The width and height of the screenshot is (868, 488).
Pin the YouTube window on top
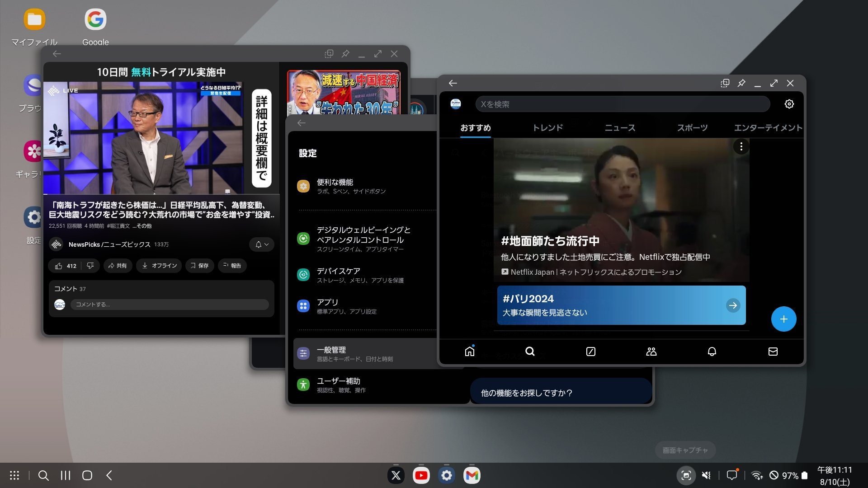(345, 54)
